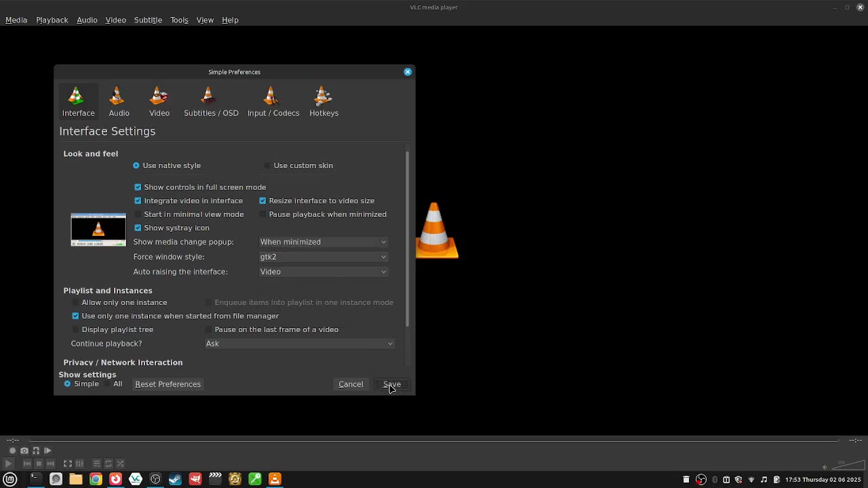Open Google Chrome from the taskbar

point(96,479)
